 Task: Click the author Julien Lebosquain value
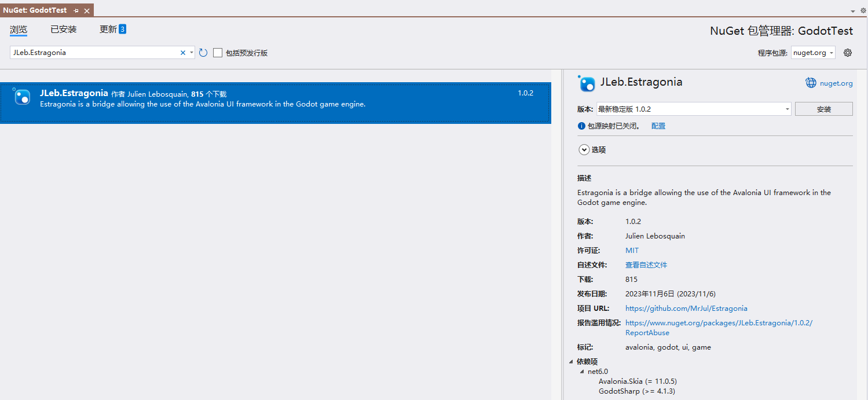pyautogui.click(x=655, y=236)
